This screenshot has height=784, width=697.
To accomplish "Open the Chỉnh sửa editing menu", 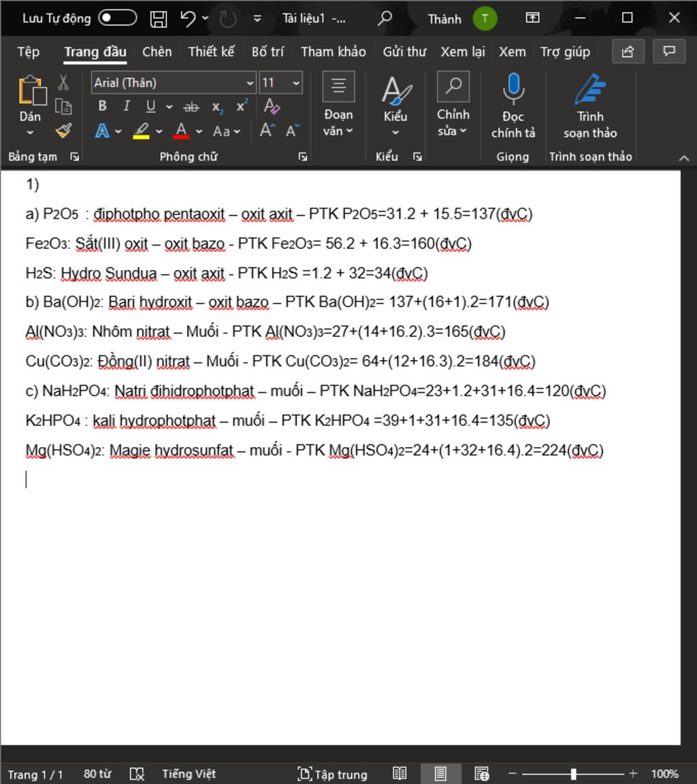I will 453,105.
